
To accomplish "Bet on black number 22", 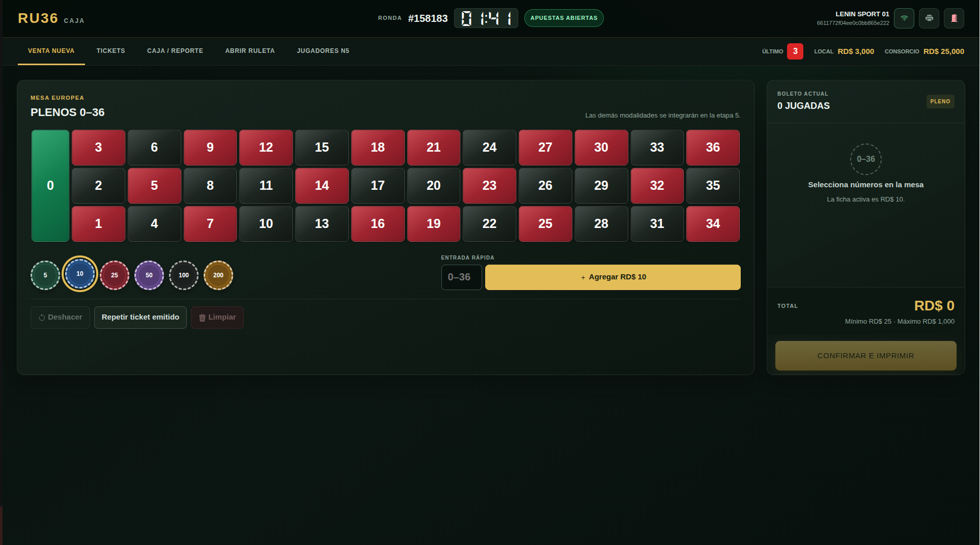I will (x=489, y=224).
